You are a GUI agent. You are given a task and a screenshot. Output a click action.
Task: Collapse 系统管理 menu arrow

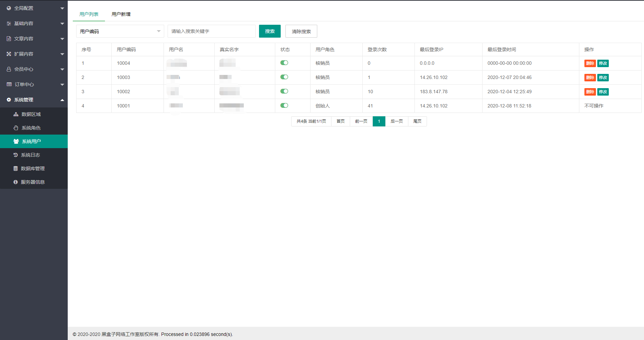tap(62, 100)
